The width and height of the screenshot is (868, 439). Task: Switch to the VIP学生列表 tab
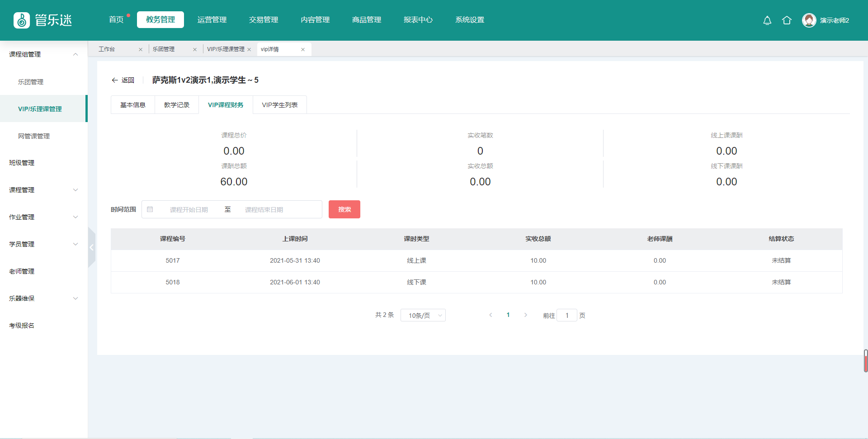pyautogui.click(x=279, y=105)
